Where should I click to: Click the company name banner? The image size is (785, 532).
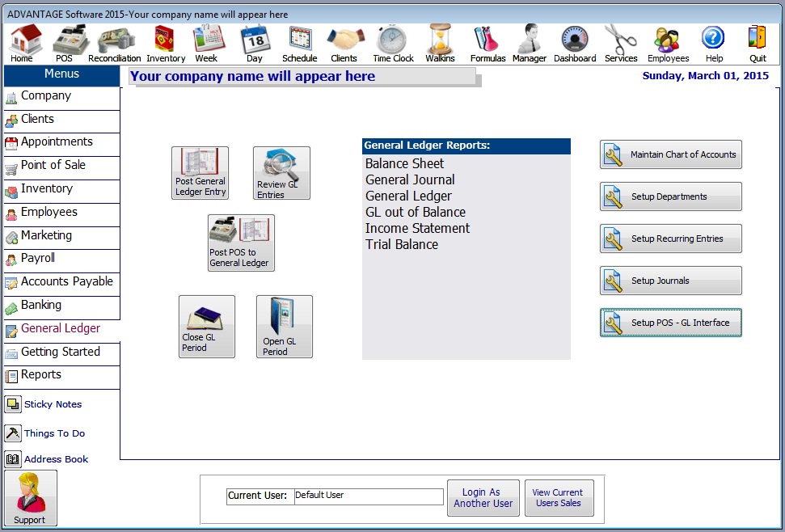point(302,77)
